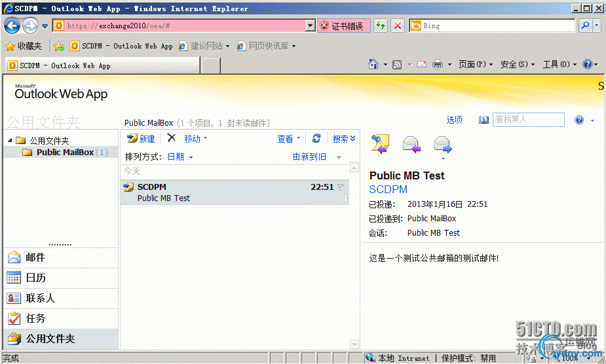Open SCDPM Outlook Web App favorites link
The height and width of the screenshot is (364, 606).
121,46
